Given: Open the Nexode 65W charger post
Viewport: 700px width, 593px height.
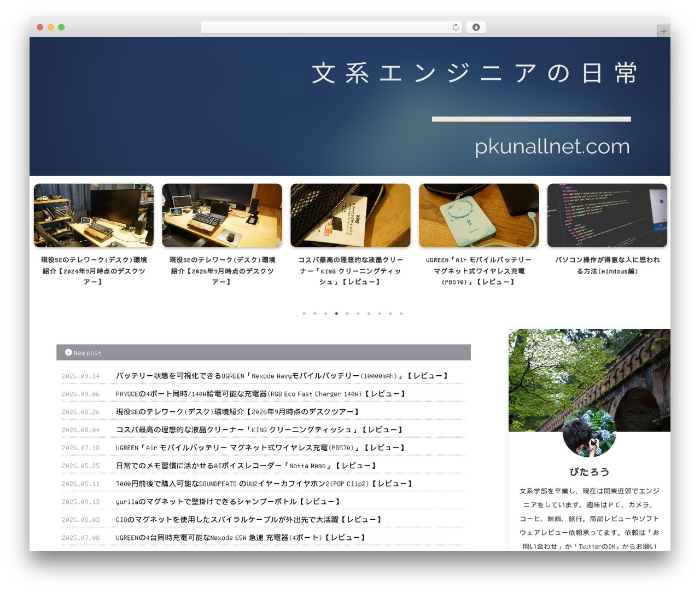Looking at the screenshot, I should pos(241,538).
